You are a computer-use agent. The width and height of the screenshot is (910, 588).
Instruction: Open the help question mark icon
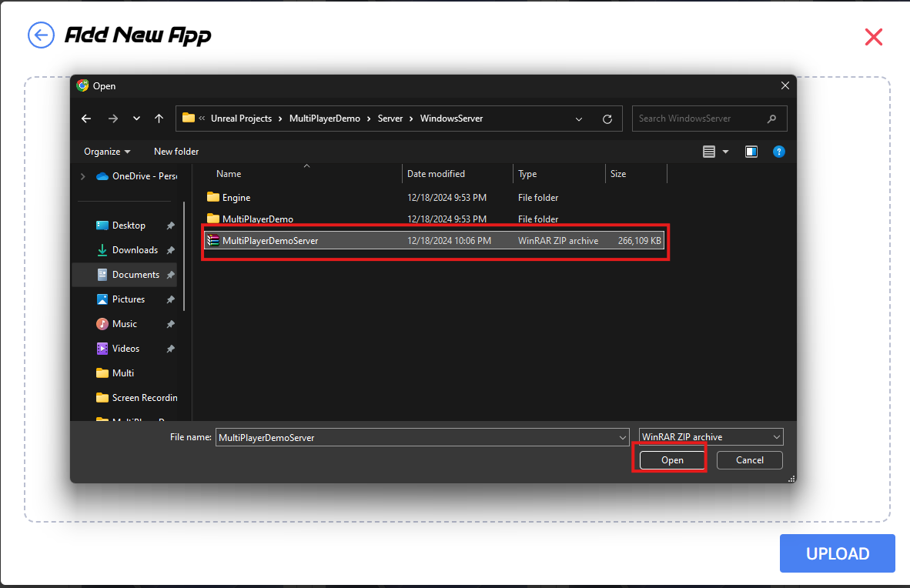778,152
